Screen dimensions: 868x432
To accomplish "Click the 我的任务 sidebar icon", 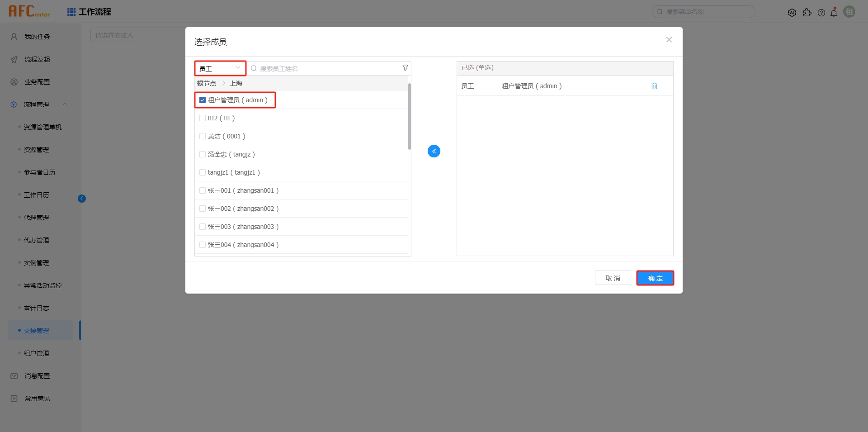I will [13, 37].
